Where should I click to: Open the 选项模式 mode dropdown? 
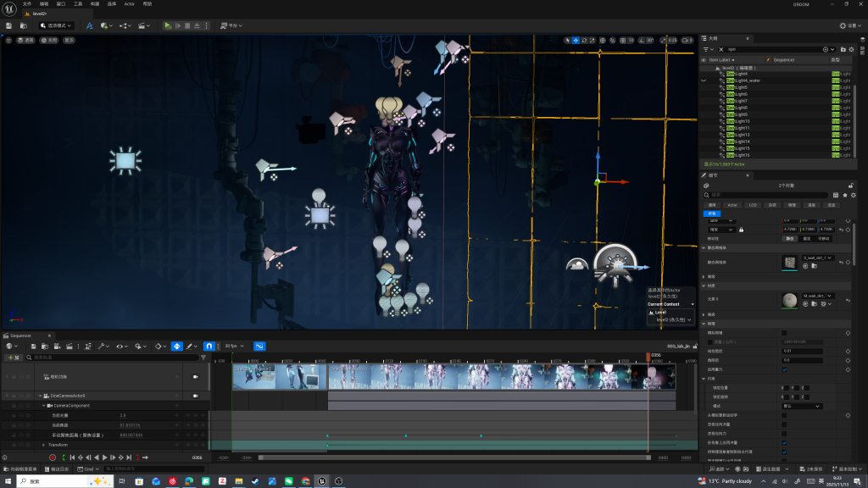click(x=56, y=25)
